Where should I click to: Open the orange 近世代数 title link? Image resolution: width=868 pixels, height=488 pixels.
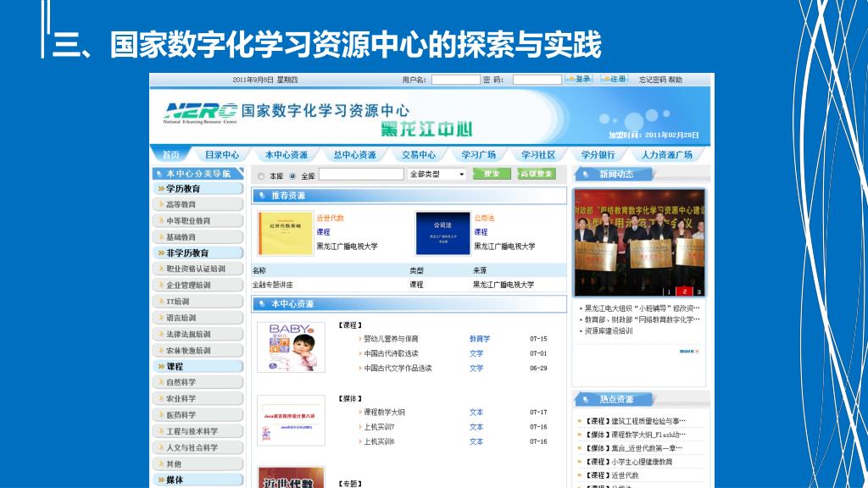click(330, 218)
